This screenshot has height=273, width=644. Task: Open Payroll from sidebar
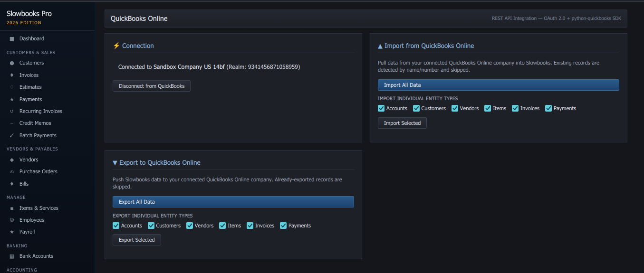27,232
